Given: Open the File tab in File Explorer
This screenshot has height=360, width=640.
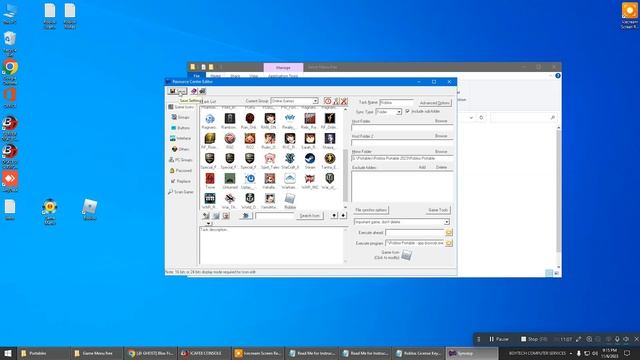Looking at the screenshot, I should tap(196, 76).
